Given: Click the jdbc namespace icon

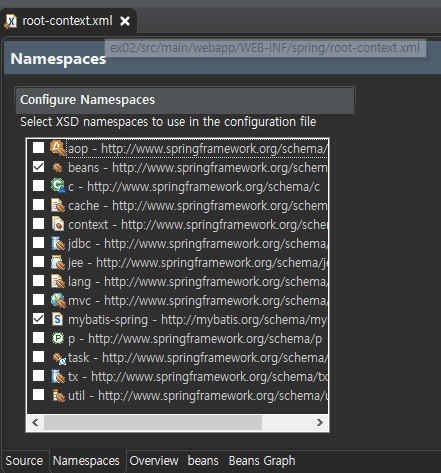Looking at the screenshot, I should 58,243.
